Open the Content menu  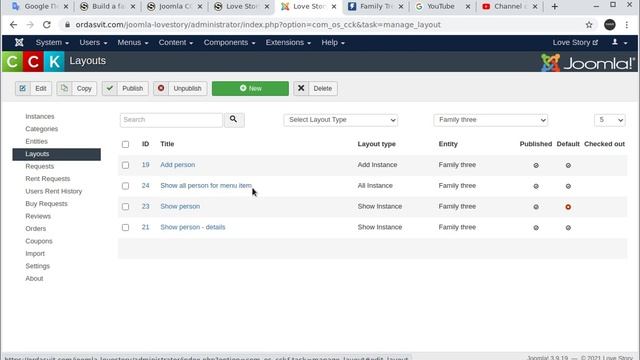click(176, 42)
